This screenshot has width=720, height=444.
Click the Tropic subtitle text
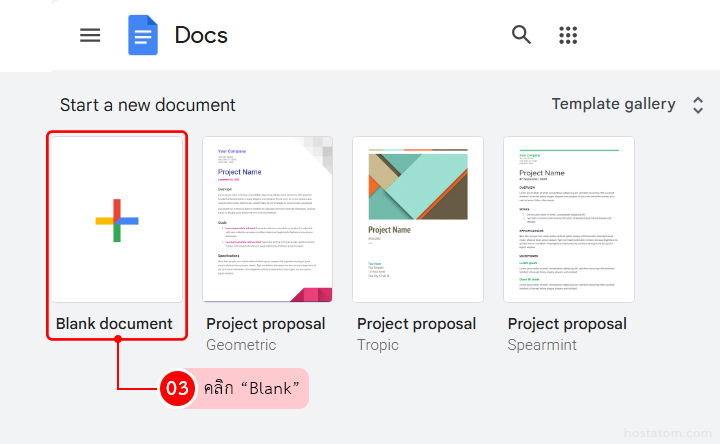click(378, 345)
